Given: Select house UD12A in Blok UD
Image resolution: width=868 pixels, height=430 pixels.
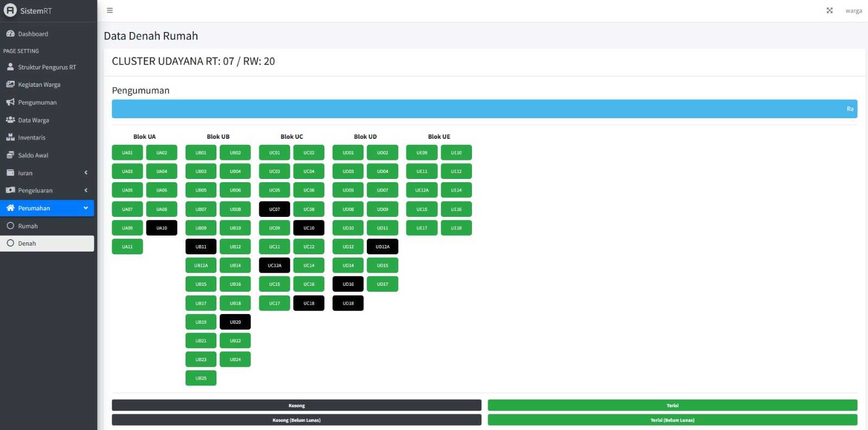Looking at the screenshot, I should (x=382, y=247).
